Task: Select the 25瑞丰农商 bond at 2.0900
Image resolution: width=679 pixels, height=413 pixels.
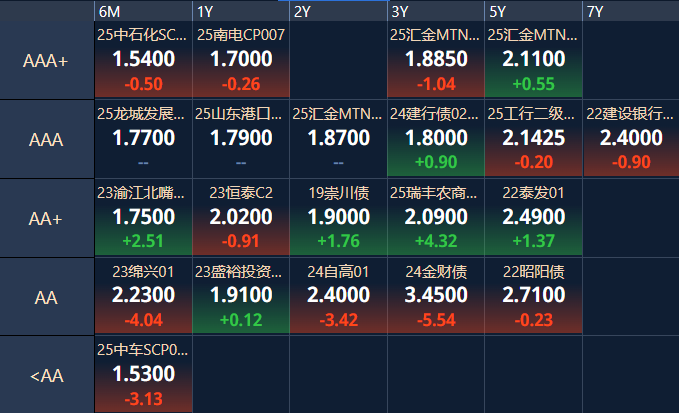Action: tap(436, 218)
